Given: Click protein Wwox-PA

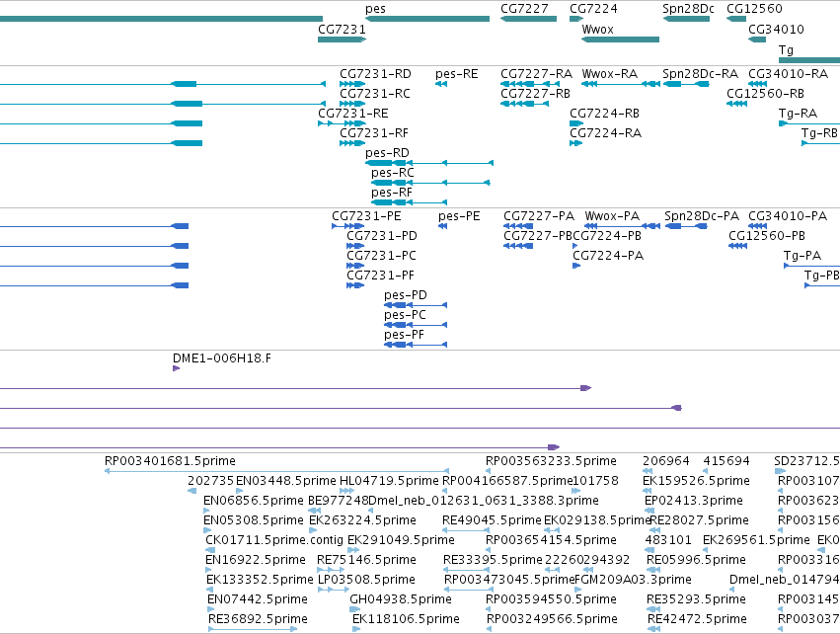Looking at the screenshot, I should [x=612, y=216].
